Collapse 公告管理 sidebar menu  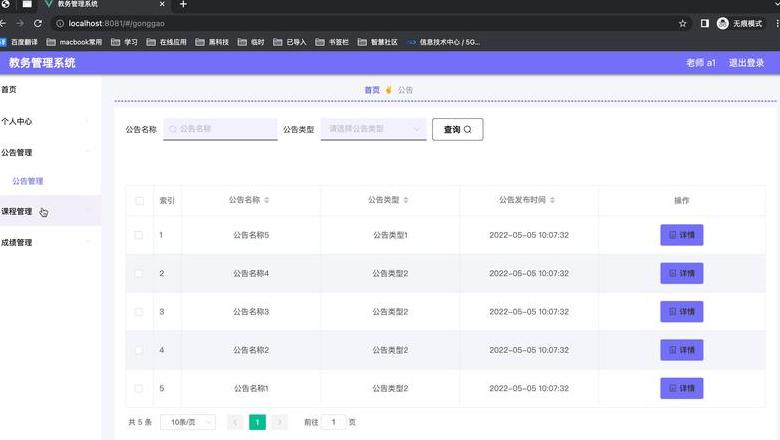(x=50, y=153)
